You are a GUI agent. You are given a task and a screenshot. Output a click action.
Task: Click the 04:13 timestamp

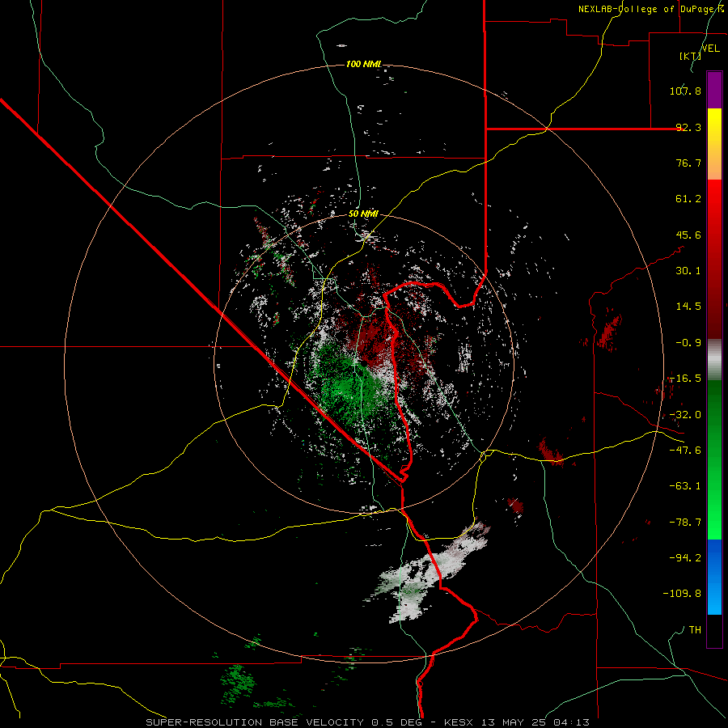(571, 722)
